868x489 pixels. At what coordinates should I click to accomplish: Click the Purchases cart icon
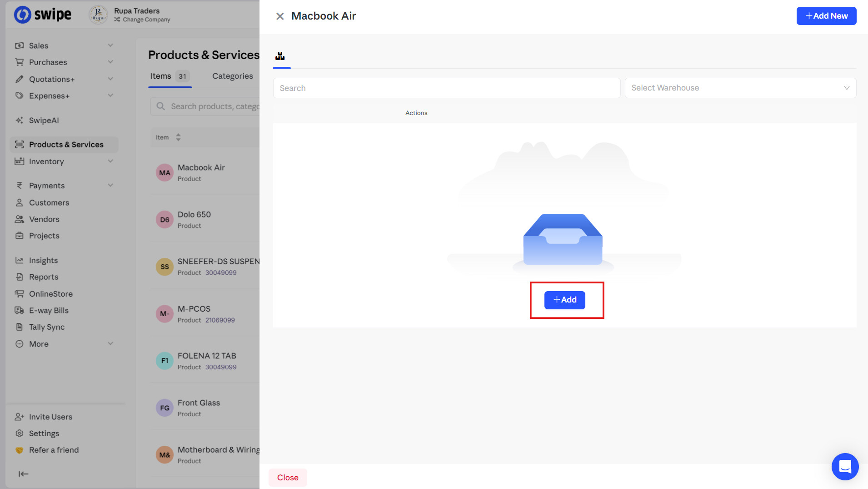pyautogui.click(x=19, y=62)
